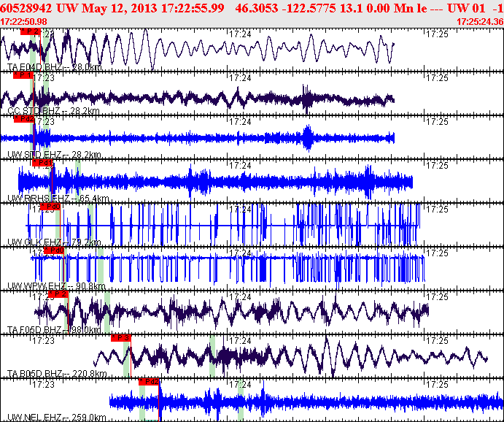504x422 pixels.
Task: Select the station label CC STD BHZ 28.2km
Action: tap(53, 111)
